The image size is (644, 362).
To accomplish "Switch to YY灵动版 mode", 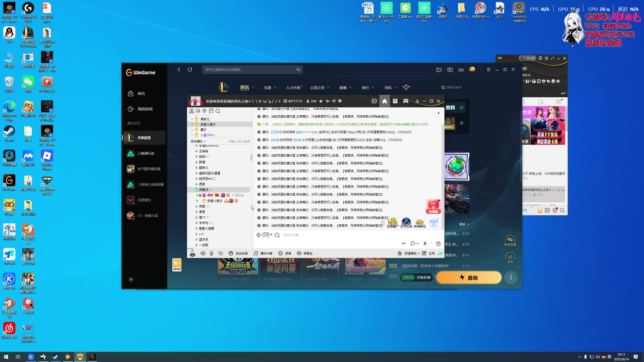I will coord(528,58).
